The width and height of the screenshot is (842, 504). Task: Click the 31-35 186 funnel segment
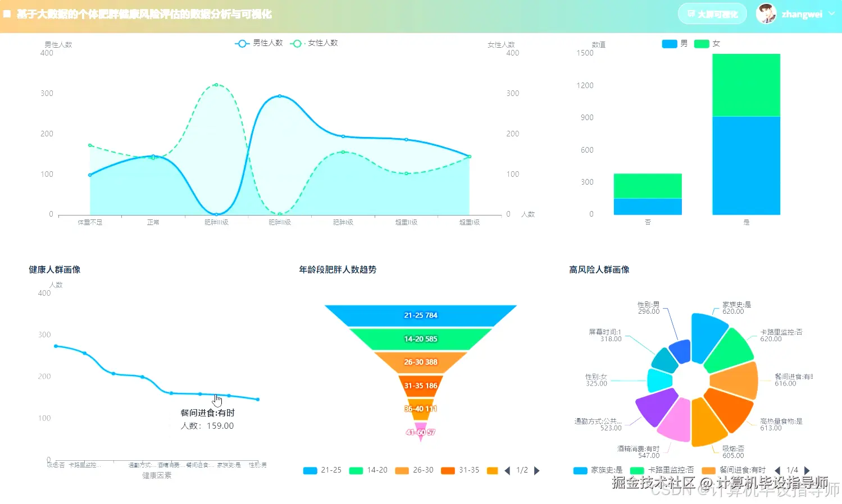coord(421,386)
